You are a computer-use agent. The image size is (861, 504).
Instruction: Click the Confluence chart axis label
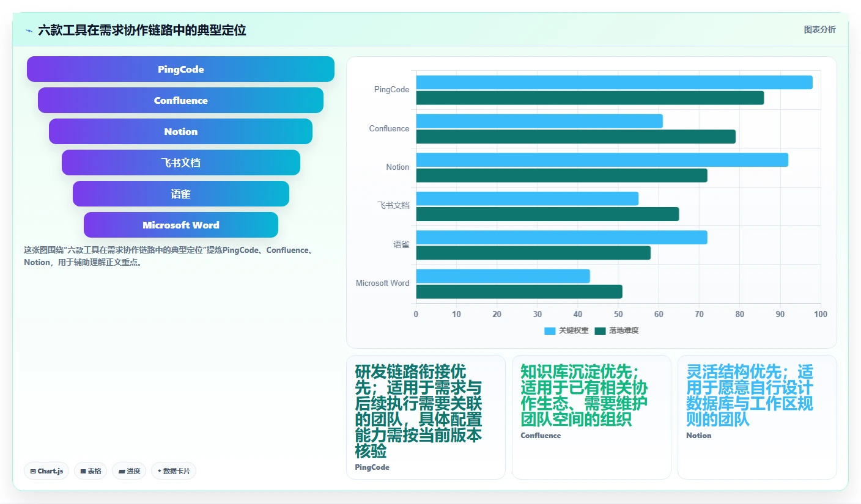tap(389, 129)
